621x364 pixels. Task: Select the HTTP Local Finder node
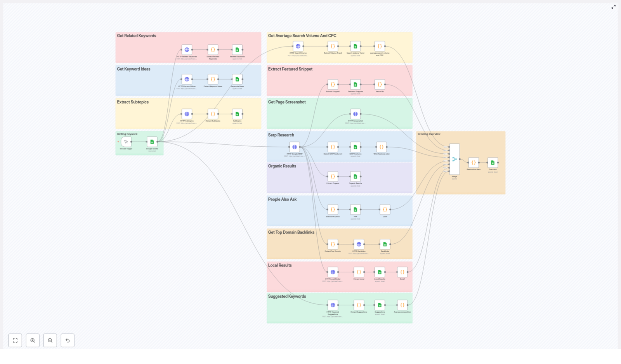pyautogui.click(x=333, y=272)
